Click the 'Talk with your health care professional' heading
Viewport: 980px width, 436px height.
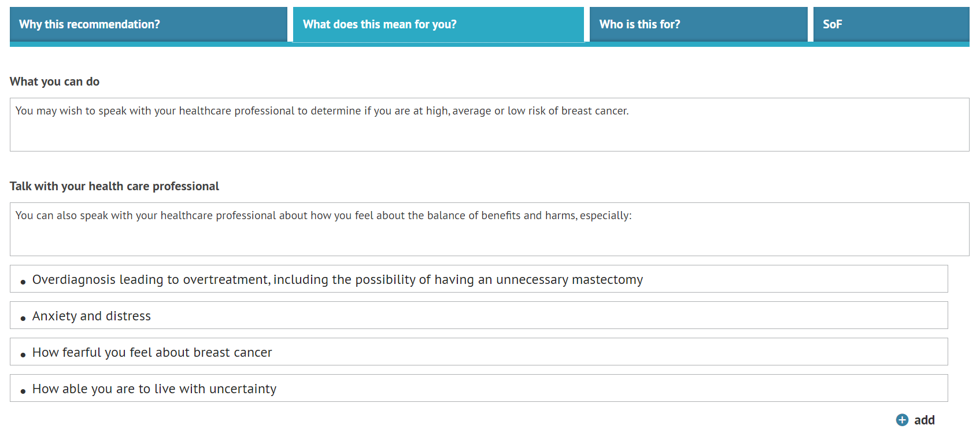pyautogui.click(x=114, y=186)
